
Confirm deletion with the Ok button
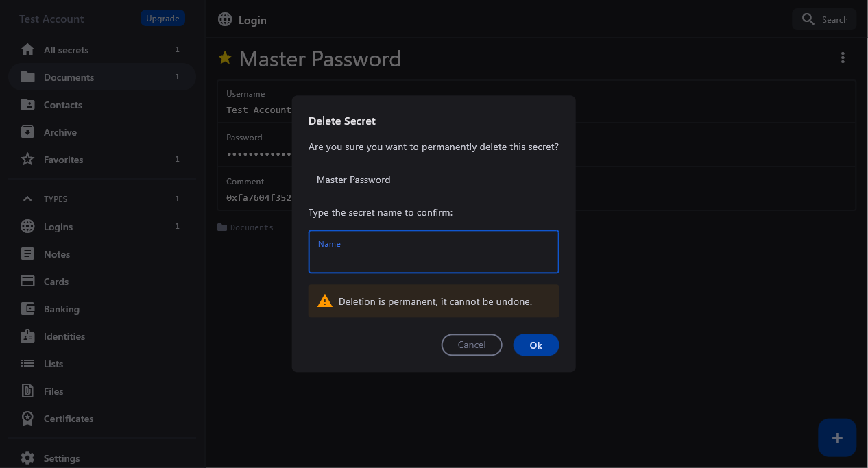point(536,345)
